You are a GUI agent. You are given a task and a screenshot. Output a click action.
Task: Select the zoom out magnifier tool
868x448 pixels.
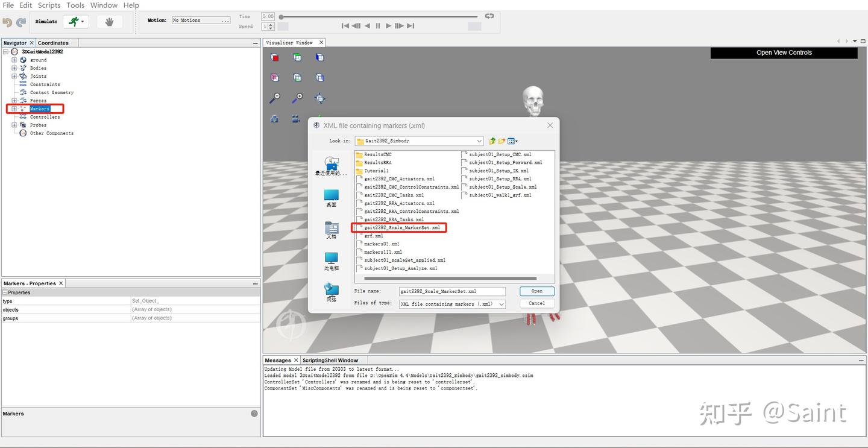pos(275,98)
